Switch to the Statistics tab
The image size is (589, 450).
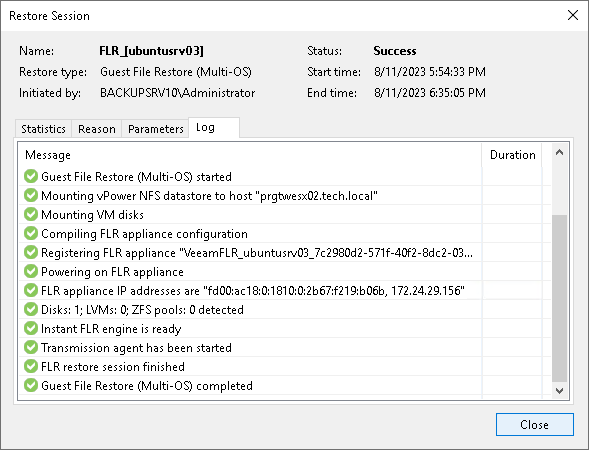(43, 129)
